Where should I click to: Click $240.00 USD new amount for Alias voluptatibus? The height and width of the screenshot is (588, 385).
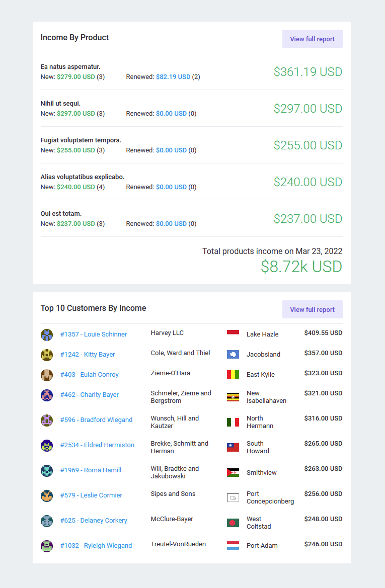pyautogui.click(x=76, y=187)
